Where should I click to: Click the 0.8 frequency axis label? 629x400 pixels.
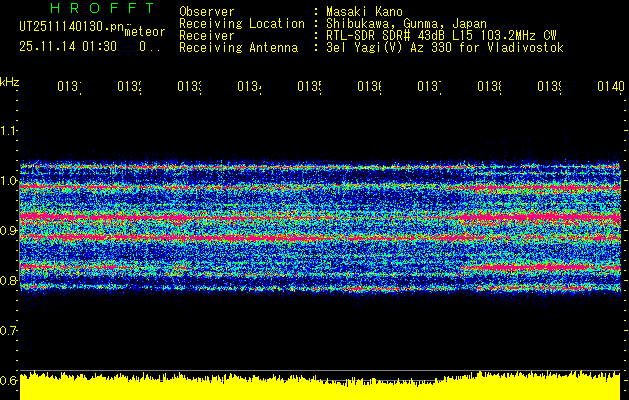tap(8, 280)
